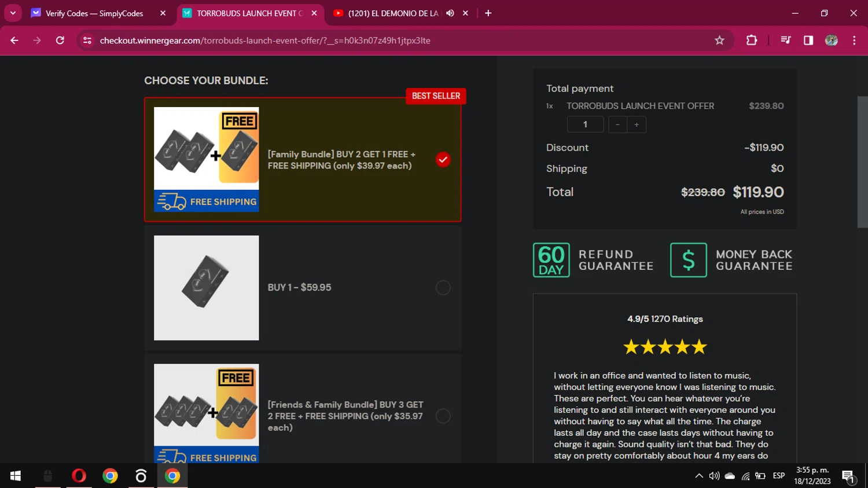Click the dollar sign money back icon

click(688, 260)
